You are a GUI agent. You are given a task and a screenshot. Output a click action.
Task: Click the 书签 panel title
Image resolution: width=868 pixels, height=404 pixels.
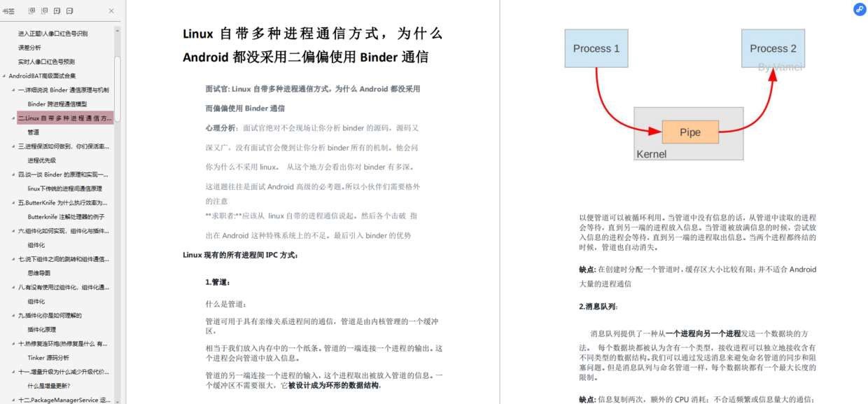pyautogui.click(x=8, y=11)
